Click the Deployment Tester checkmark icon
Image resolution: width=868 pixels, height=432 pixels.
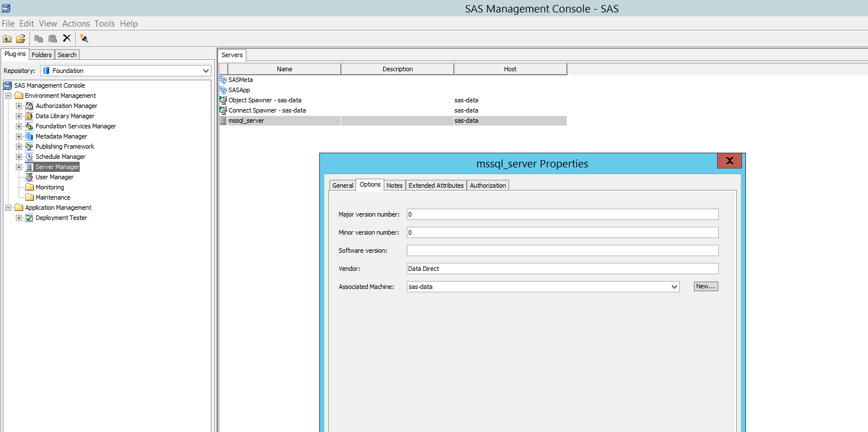coord(29,218)
